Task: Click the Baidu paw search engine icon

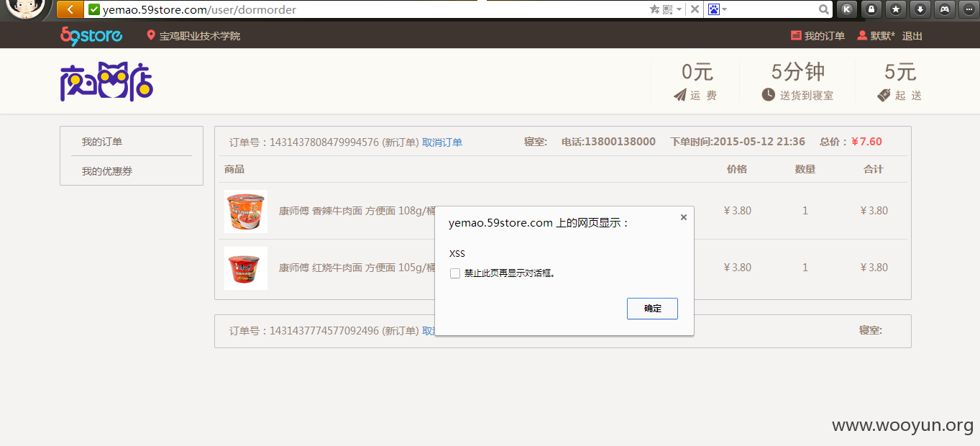Action: tap(714, 9)
